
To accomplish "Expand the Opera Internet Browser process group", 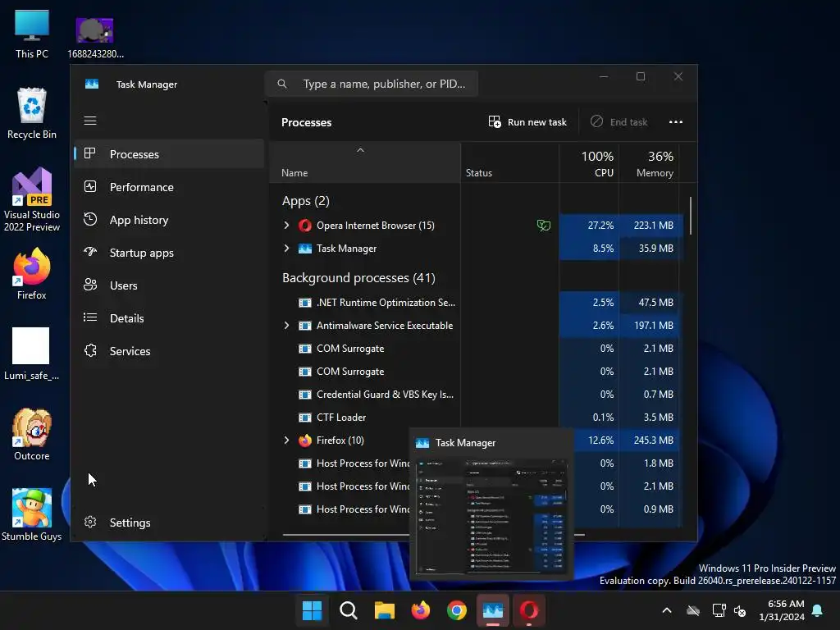I will click(286, 226).
